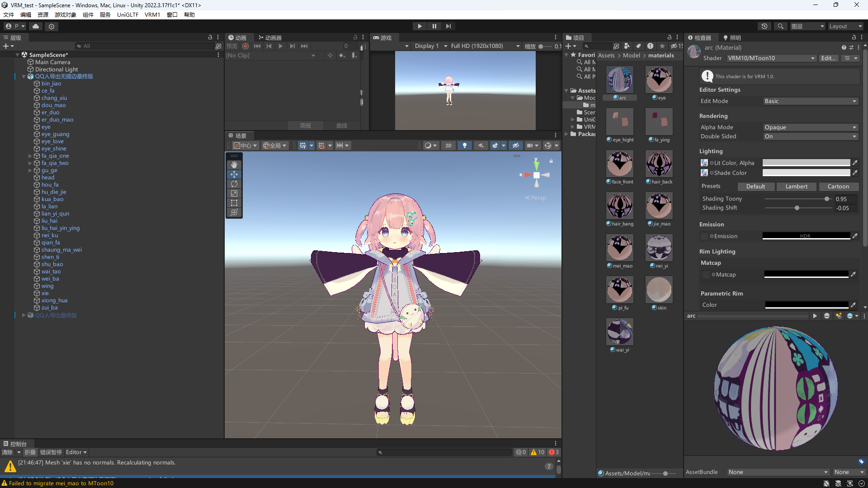Toggle scene lighting bulb button
The image size is (868, 488).
coord(464,145)
